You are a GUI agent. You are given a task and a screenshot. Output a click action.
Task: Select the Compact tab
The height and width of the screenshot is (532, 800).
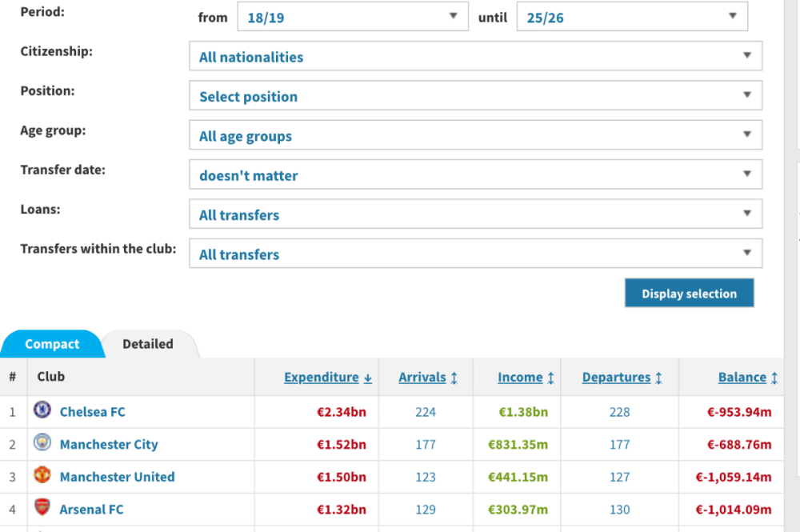[x=52, y=344]
